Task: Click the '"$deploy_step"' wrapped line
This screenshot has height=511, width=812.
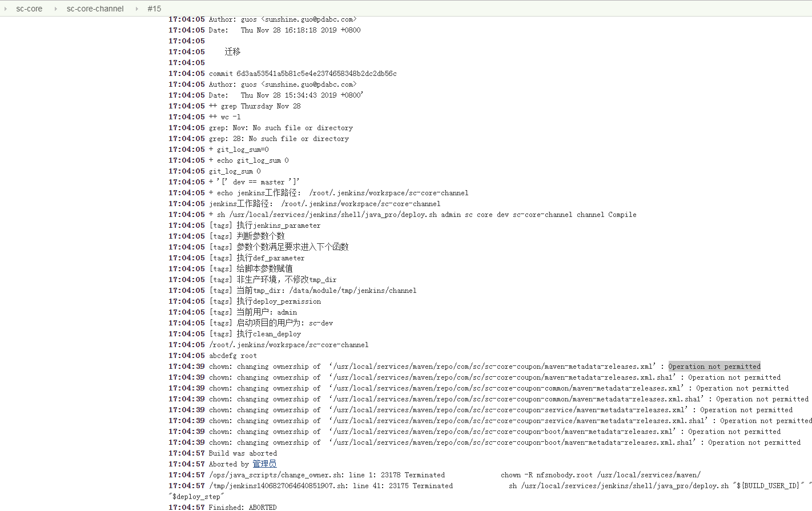Action: [196, 497]
